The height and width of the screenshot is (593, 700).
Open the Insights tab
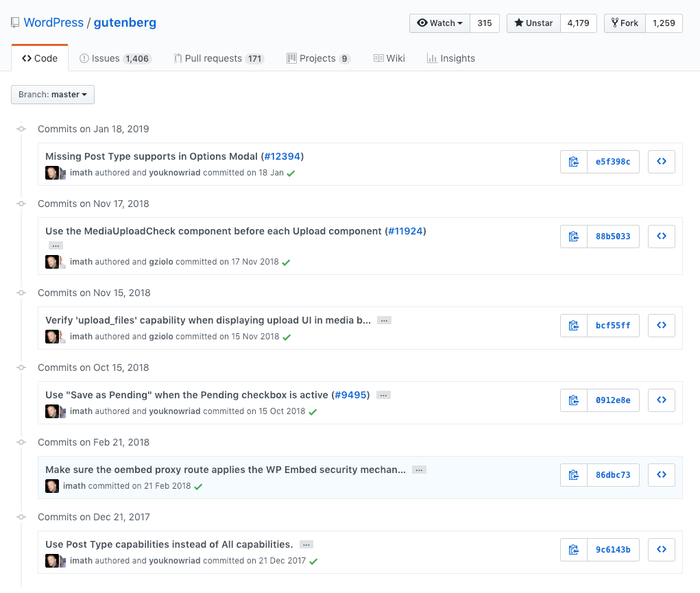click(451, 58)
